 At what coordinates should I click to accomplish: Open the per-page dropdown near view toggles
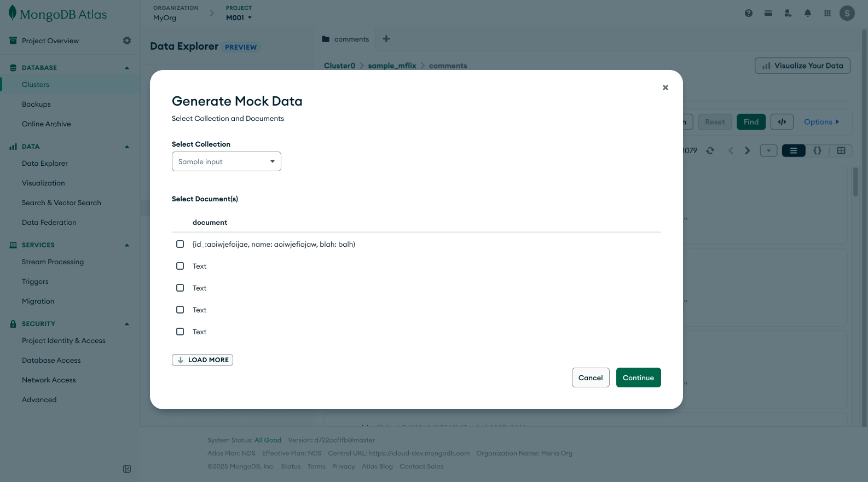(768, 150)
